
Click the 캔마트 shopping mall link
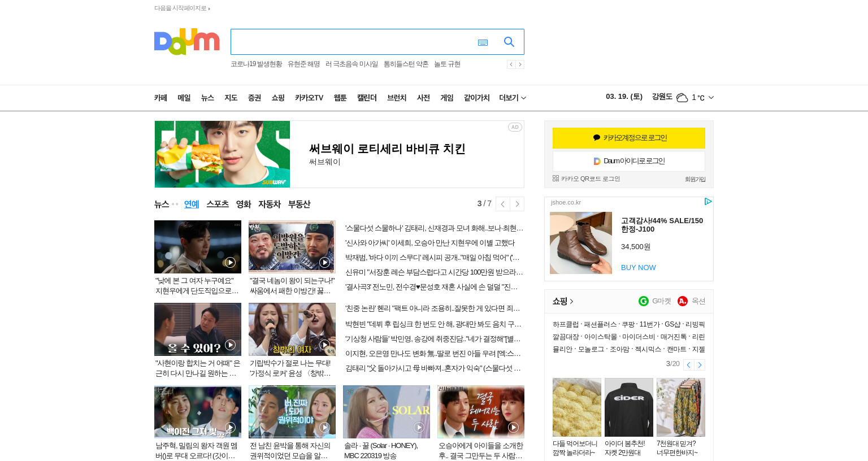(676, 349)
